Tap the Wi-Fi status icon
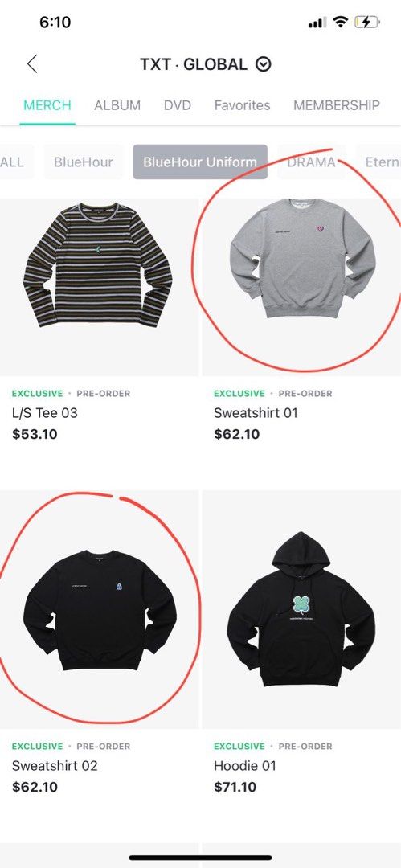 342,23
